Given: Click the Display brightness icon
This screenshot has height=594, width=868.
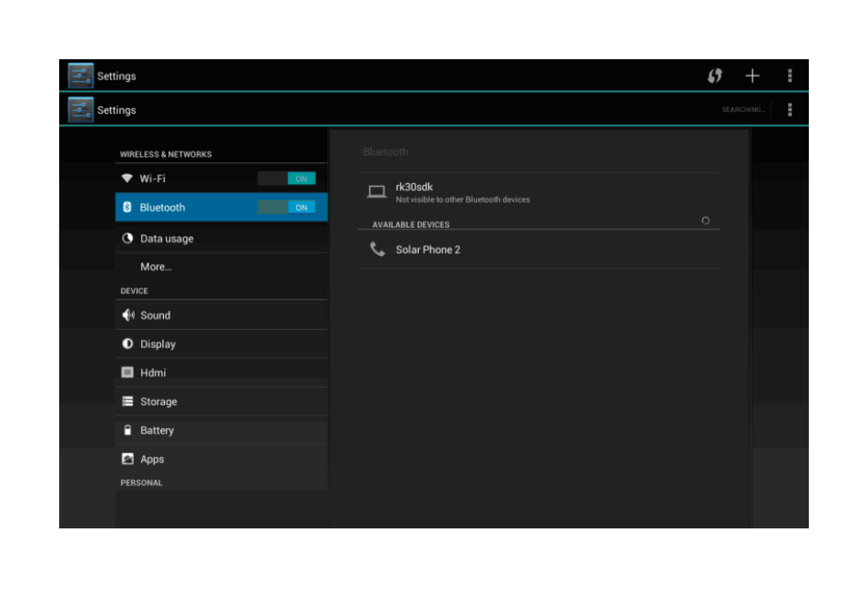Looking at the screenshot, I should click(128, 343).
